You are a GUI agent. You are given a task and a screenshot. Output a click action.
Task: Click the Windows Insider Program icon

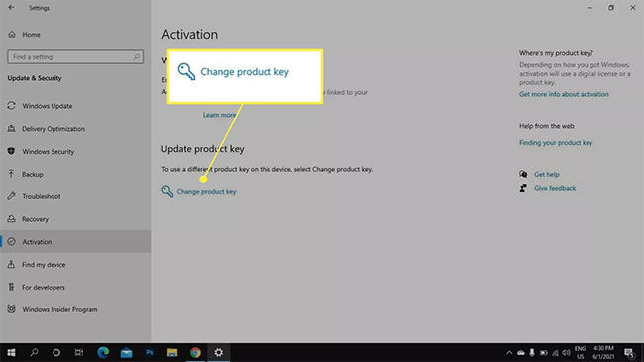(x=12, y=309)
